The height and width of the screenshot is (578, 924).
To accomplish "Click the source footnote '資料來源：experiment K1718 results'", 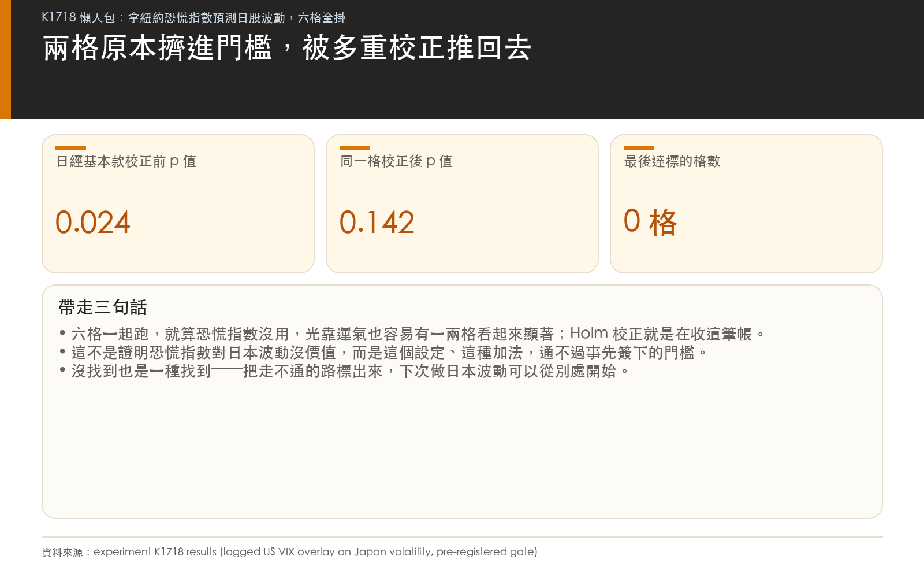I will 289,552.
